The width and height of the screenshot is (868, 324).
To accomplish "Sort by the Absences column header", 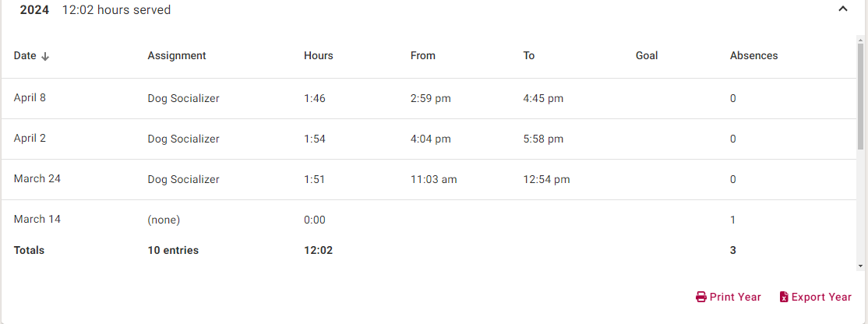I will pyautogui.click(x=753, y=55).
